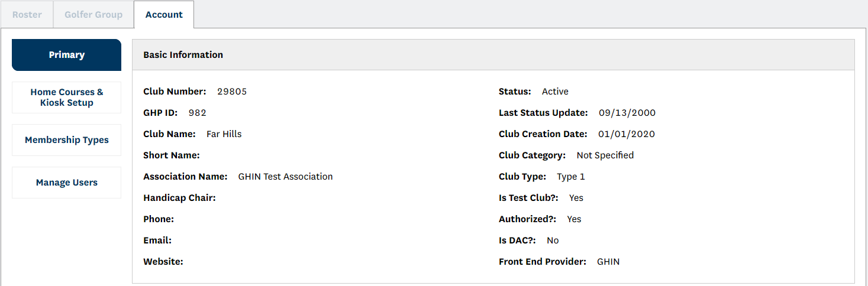
Task: Click the Handicap Chair label
Action: (179, 198)
